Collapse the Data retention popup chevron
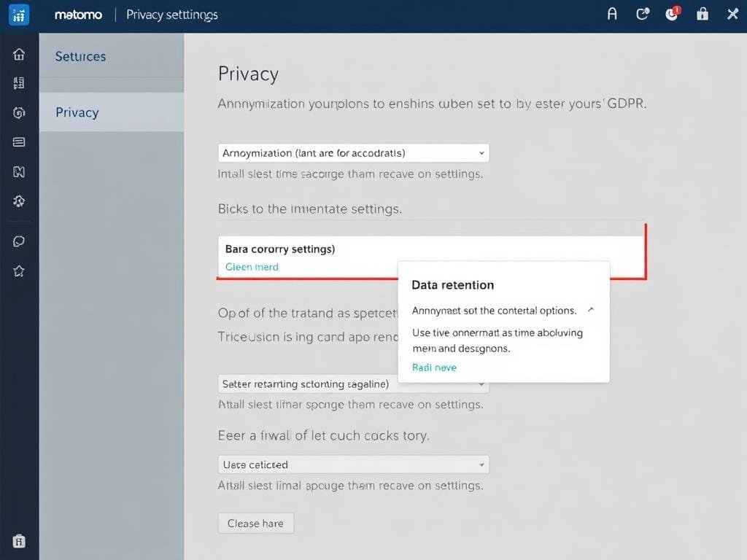 pos(591,310)
